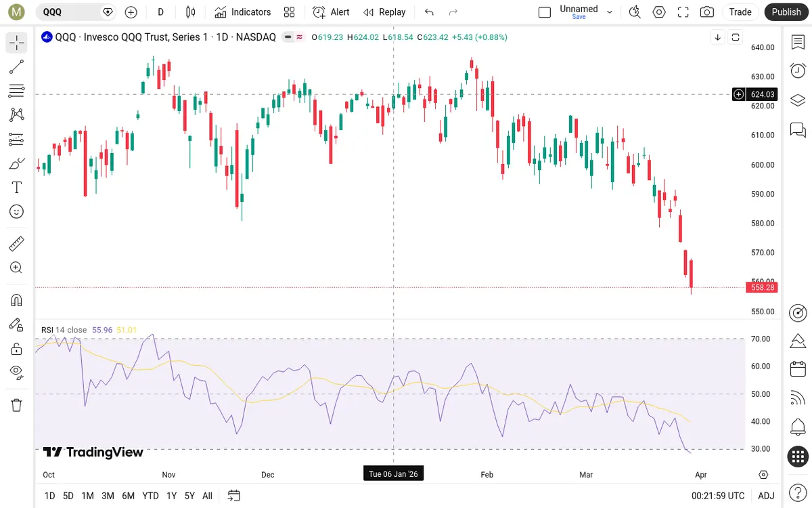Viewport: 812px width, 508px height.
Task: Enter fullscreen mode
Action: point(683,12)
